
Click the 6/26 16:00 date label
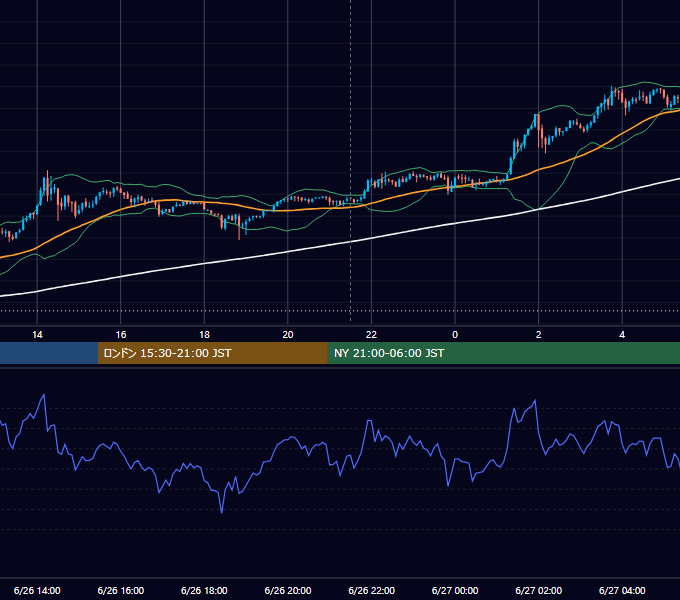click(121, 590)
